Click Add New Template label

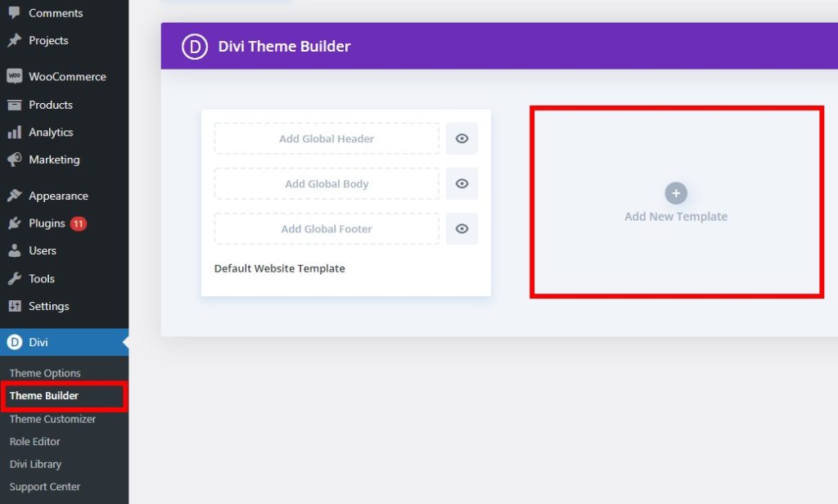pos(675,217)
